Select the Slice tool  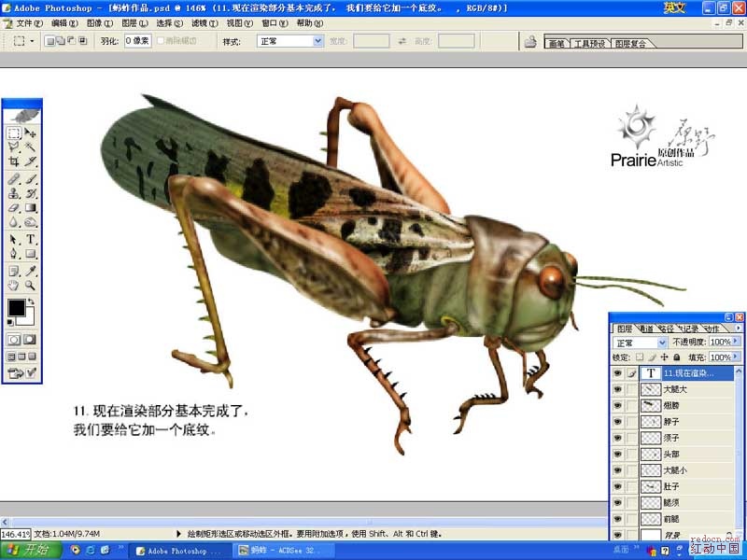[31, 161]
